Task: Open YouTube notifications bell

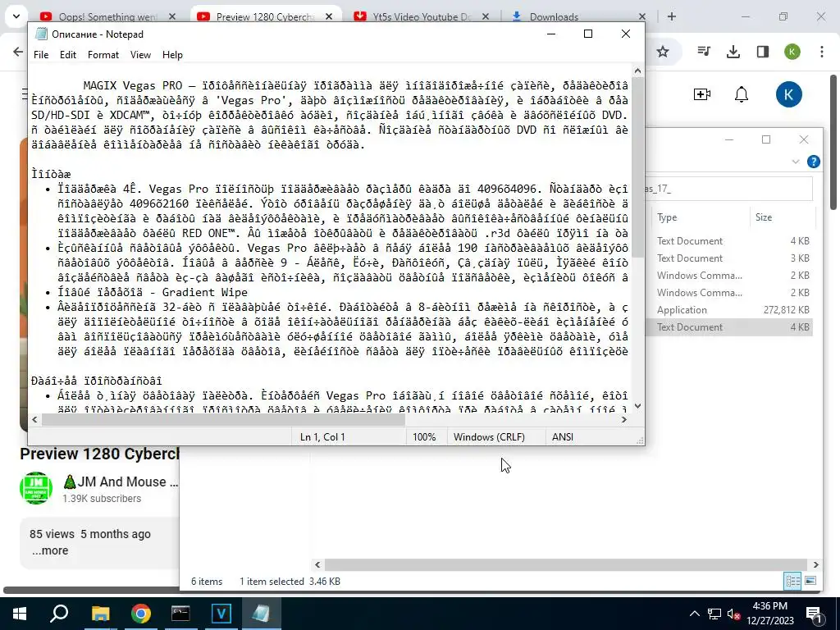Action: point(742,94)
